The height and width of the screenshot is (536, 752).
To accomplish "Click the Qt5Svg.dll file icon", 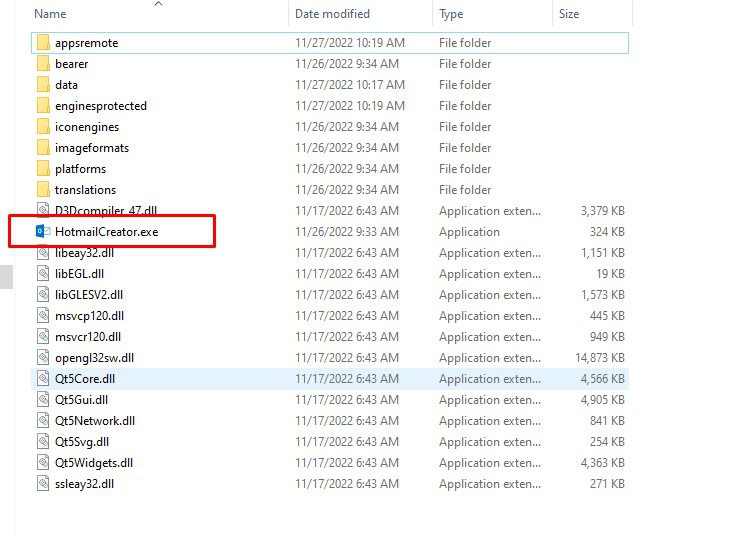I will tap(43, 442).
